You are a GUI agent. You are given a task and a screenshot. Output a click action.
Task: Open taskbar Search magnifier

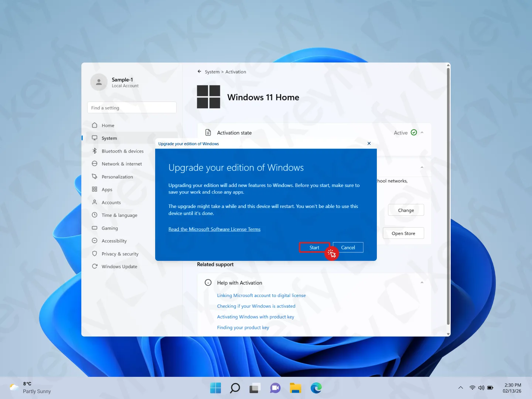[x=235, y=388]
